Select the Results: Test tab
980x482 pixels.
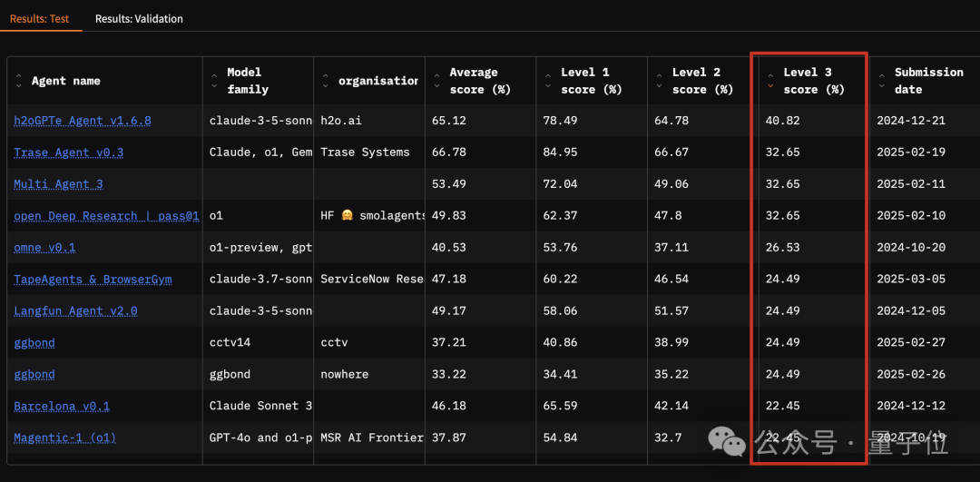pos(40,18)
